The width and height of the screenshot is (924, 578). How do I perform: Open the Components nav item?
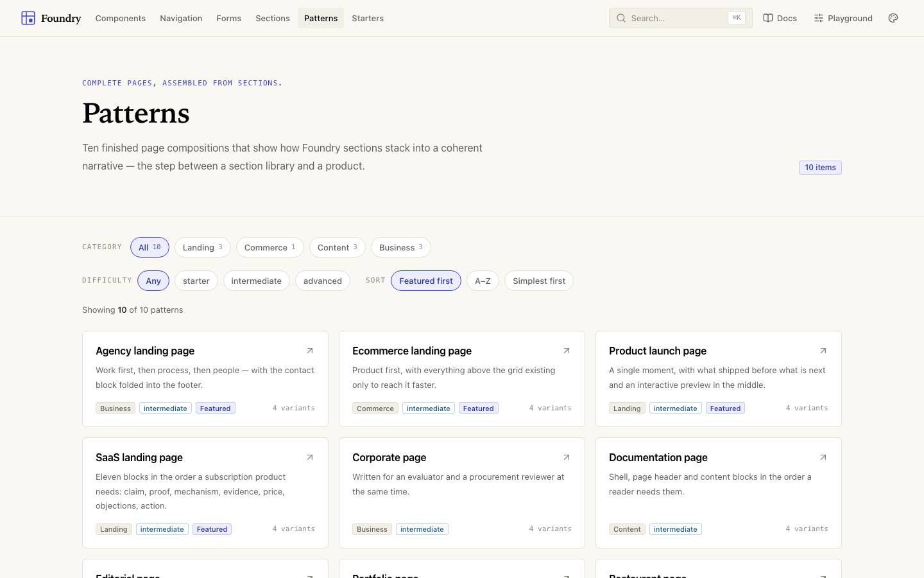[x=120, y=18]
